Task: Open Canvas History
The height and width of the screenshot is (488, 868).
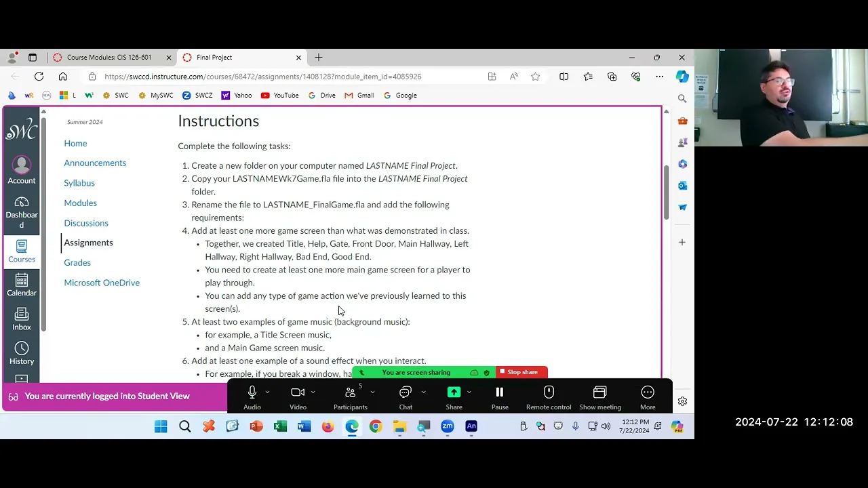Action: pyautogui.click(x=22, y=353)
